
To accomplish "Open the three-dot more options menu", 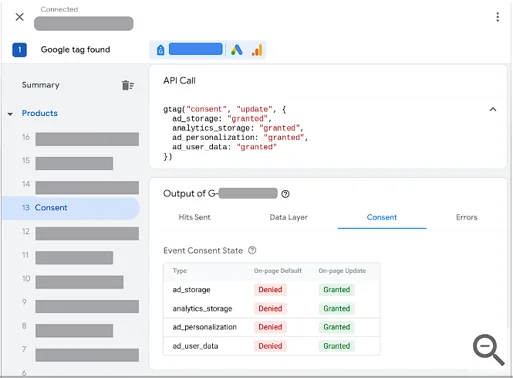I will tap(497, 17).
